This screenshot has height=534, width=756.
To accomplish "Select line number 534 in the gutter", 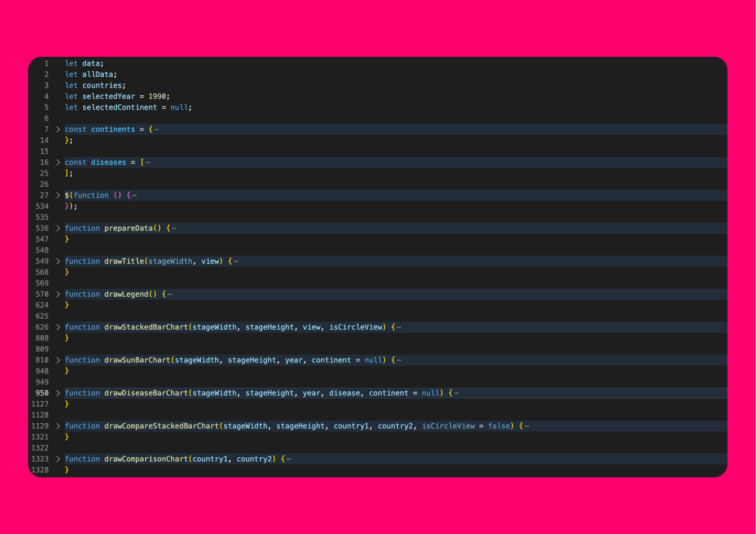I will point(42,206).
